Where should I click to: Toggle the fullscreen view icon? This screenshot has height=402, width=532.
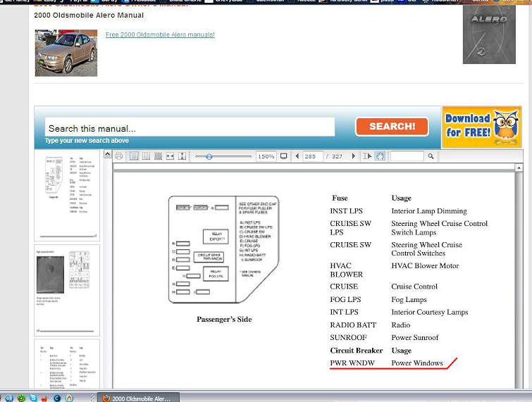click(284, 156)
